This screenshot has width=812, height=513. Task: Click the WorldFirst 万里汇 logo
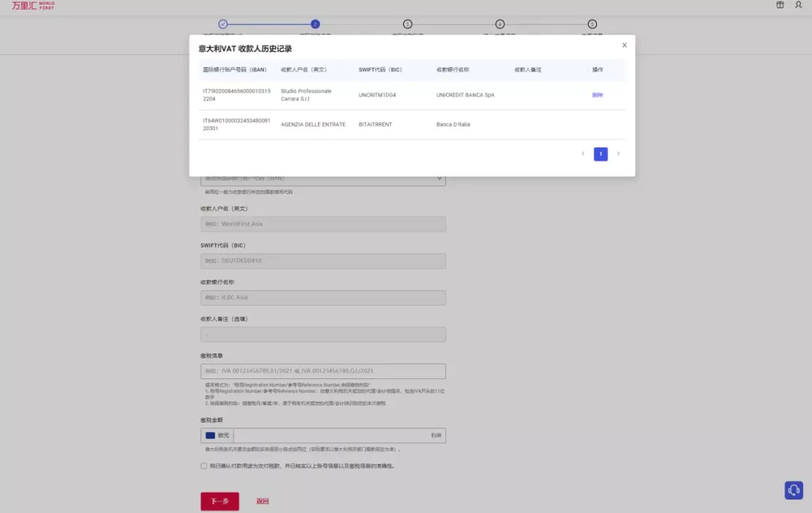click(x=33, y=5)
